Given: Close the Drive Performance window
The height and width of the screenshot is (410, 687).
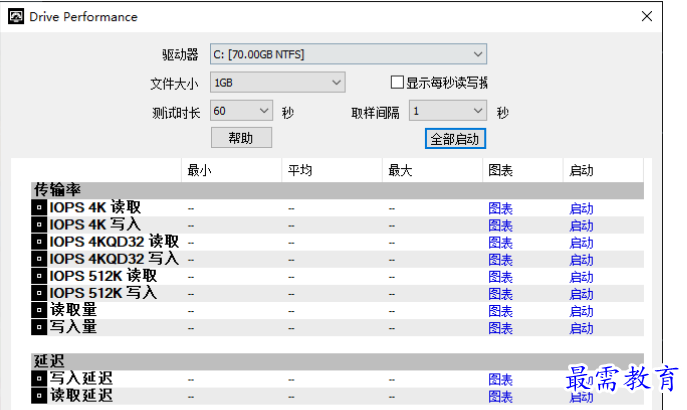Looking at the screenshot, I should click(647, 16).
